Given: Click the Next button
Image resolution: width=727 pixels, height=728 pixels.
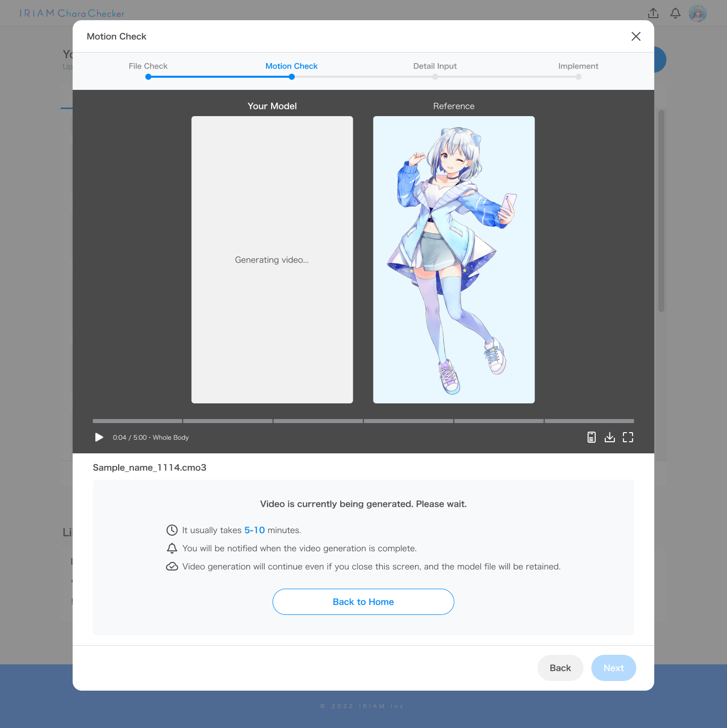Looking at the screenshot, I should (x=614, y=668).
